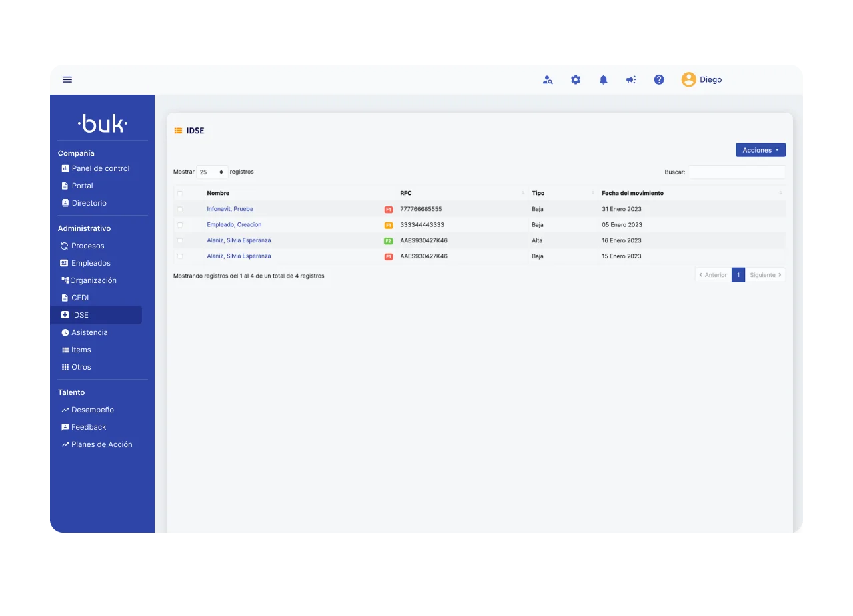This screenshot has height=616, width=853.
Task: Check the 16 Enero 2023 row checkbox
Action: coord(180,240)
